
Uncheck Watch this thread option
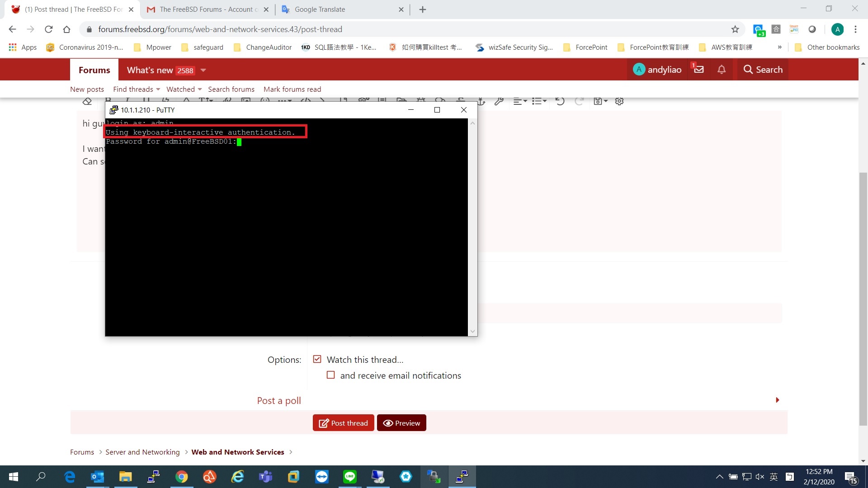point(317,359)
